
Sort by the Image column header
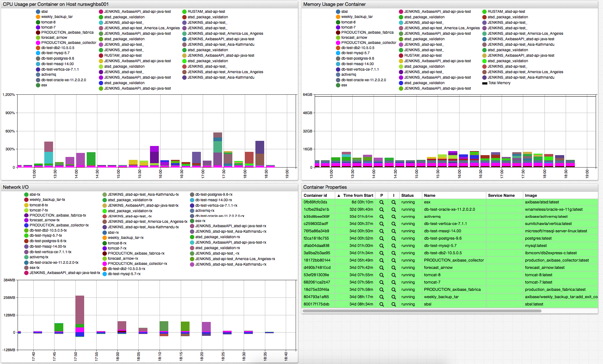click(x=531, y=195)
